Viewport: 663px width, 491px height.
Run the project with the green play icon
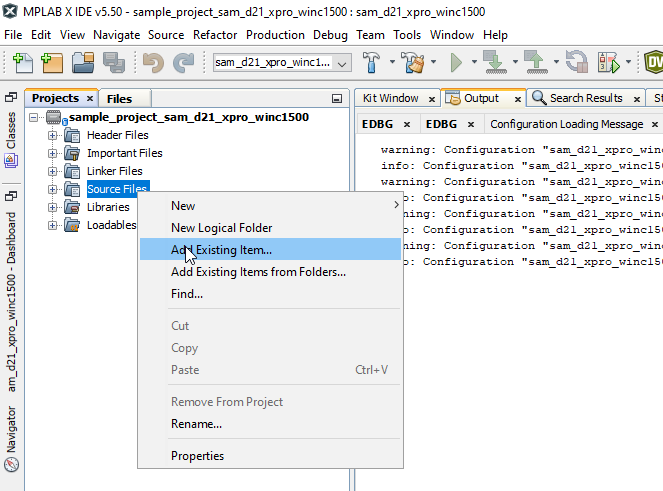tap(456, 63)
